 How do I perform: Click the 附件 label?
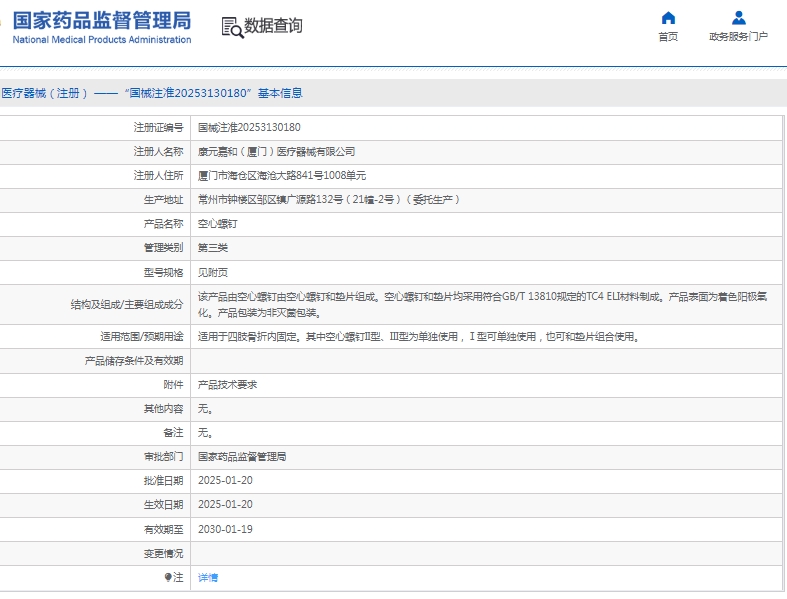click(174, 385)
